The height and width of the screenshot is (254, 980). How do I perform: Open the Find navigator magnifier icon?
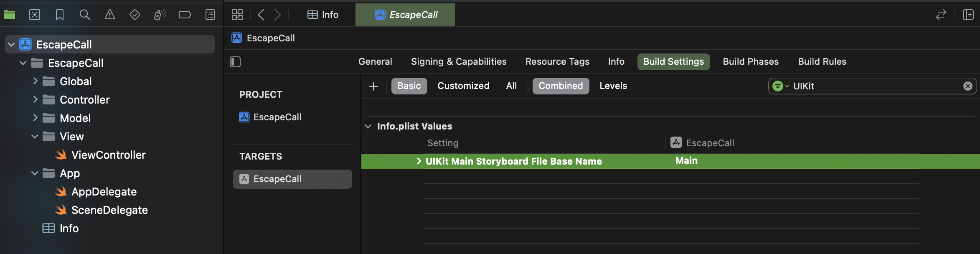pos(85,15)
